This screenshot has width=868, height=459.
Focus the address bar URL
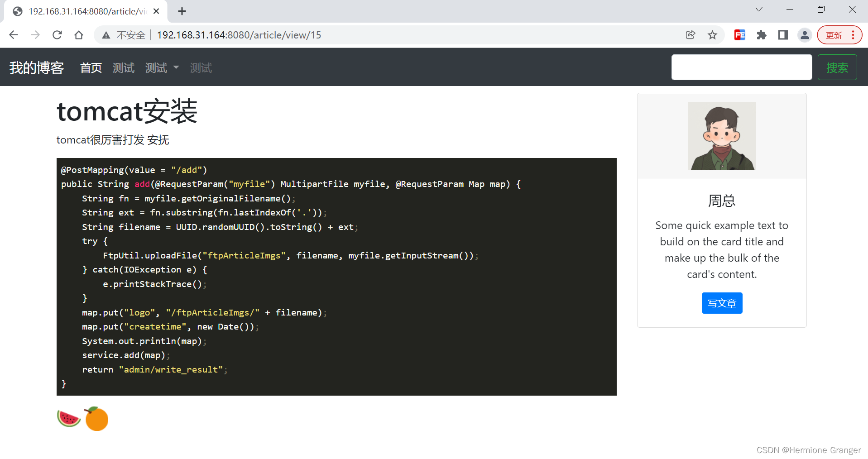coord(239,35)
